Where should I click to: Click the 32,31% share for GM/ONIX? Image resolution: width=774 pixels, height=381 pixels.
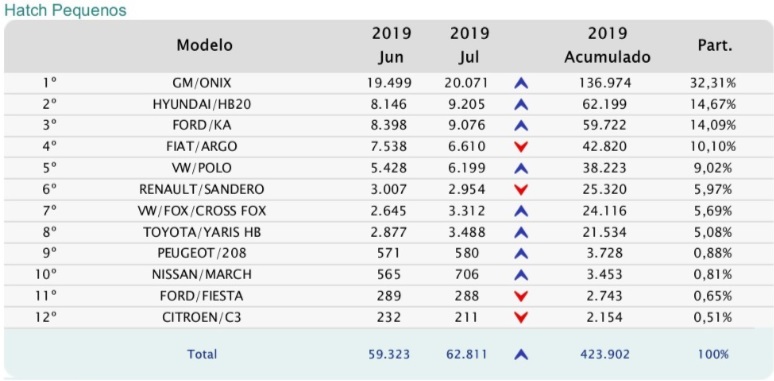(x=713, y=83)
